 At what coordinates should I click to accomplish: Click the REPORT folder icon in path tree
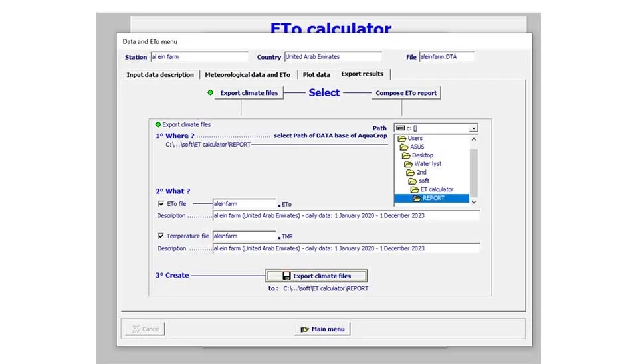point(417,198)
